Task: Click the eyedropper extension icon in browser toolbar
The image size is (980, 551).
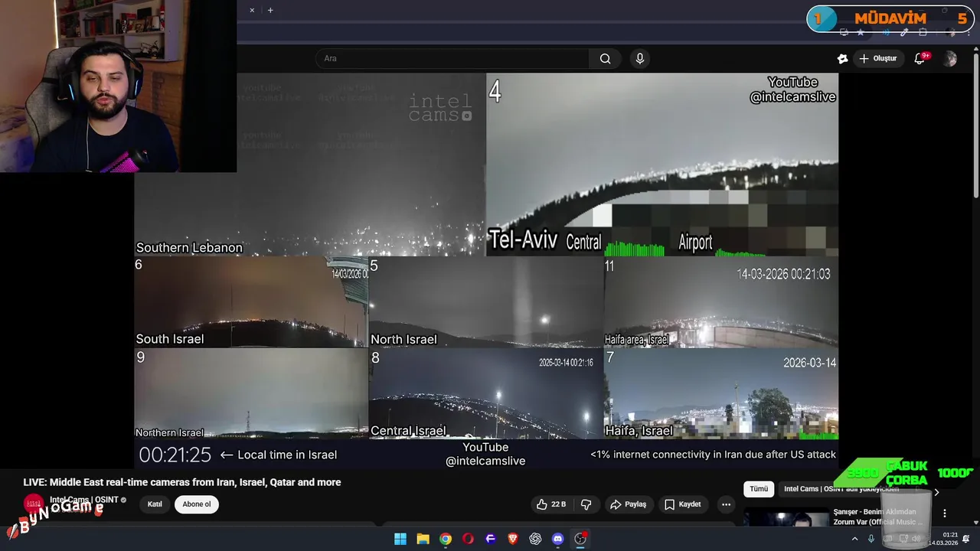Action: click(904, 33)
